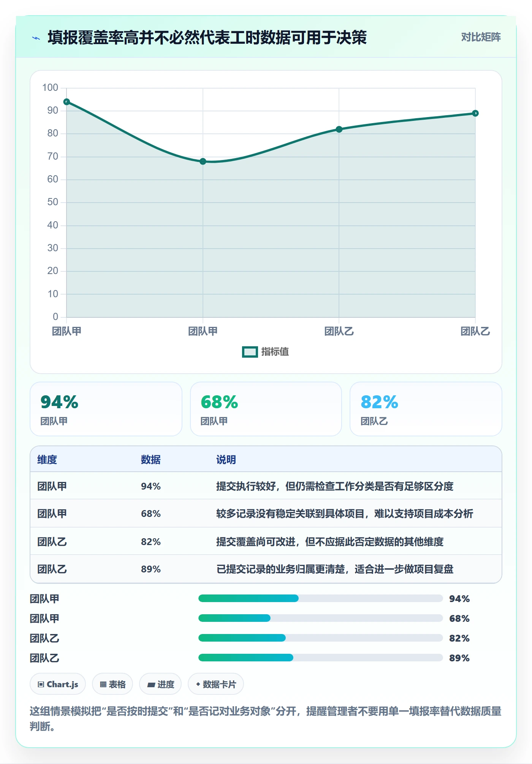The height and width of the screenshot is (764, 532).
Task: Open the Chart.js chip
Action: click(58, 684)
